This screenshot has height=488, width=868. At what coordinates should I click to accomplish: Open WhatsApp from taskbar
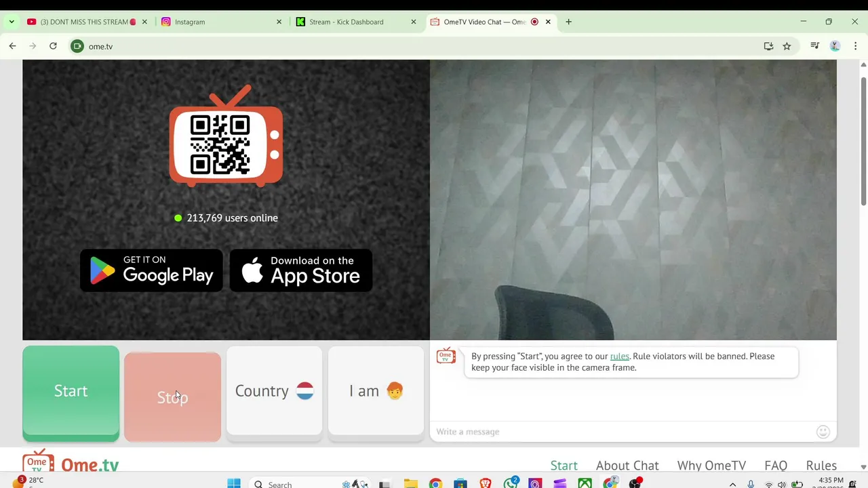[x=511, y=483]
